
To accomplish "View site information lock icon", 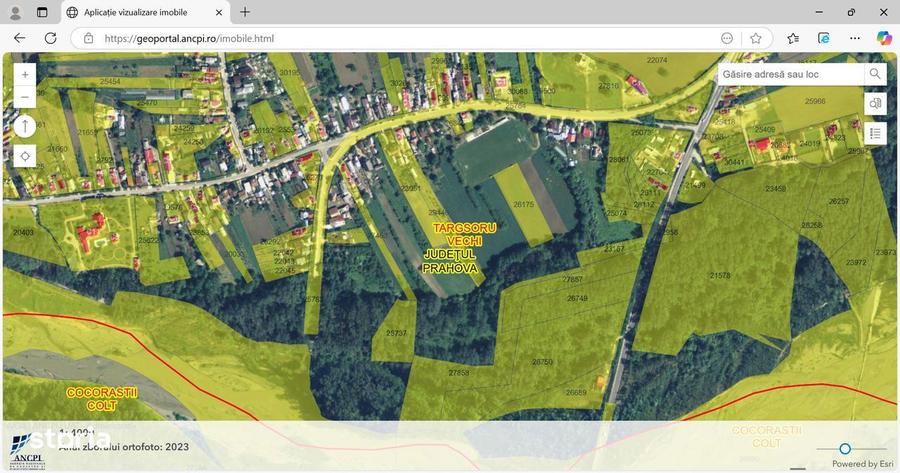I will tap(88, 38).
